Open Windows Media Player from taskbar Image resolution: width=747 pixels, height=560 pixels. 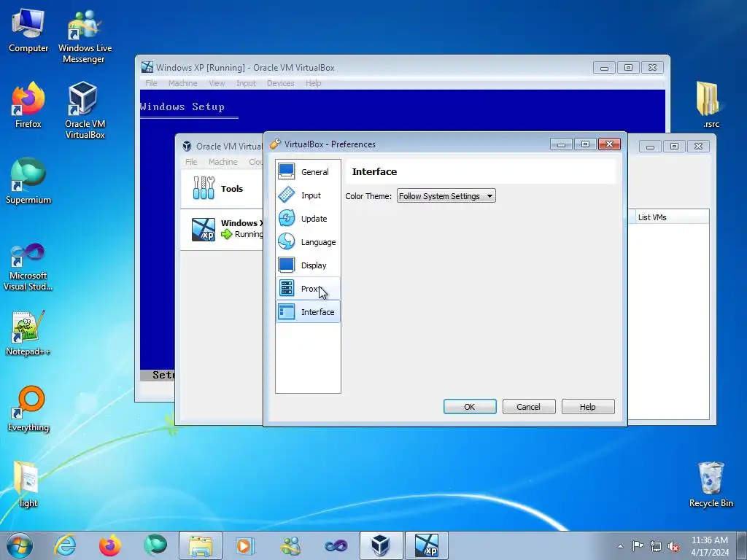pyautogui.click(x=245, y=545)
